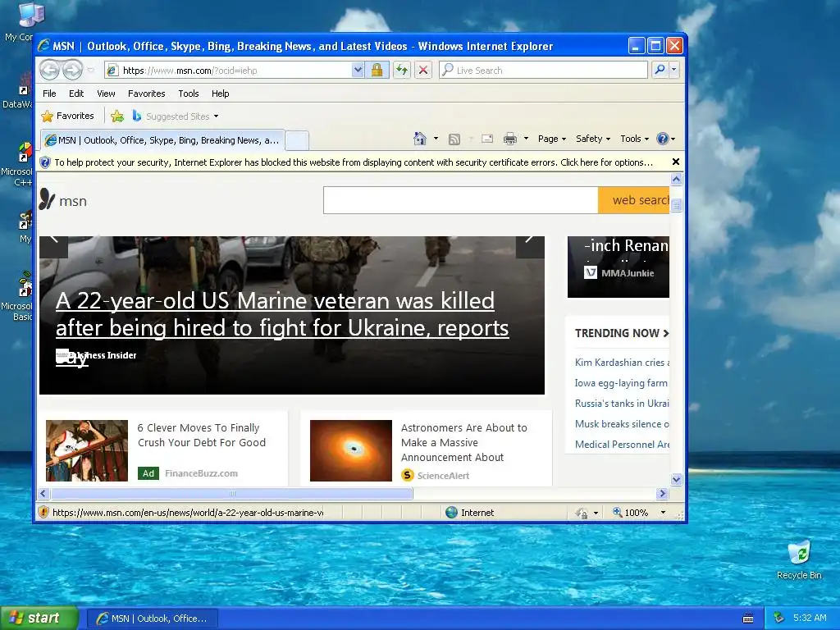Image resolution: width=840 pixels, height=630 pixels.
Task: Open the Safety command menu
Action: tap(592, 139)
